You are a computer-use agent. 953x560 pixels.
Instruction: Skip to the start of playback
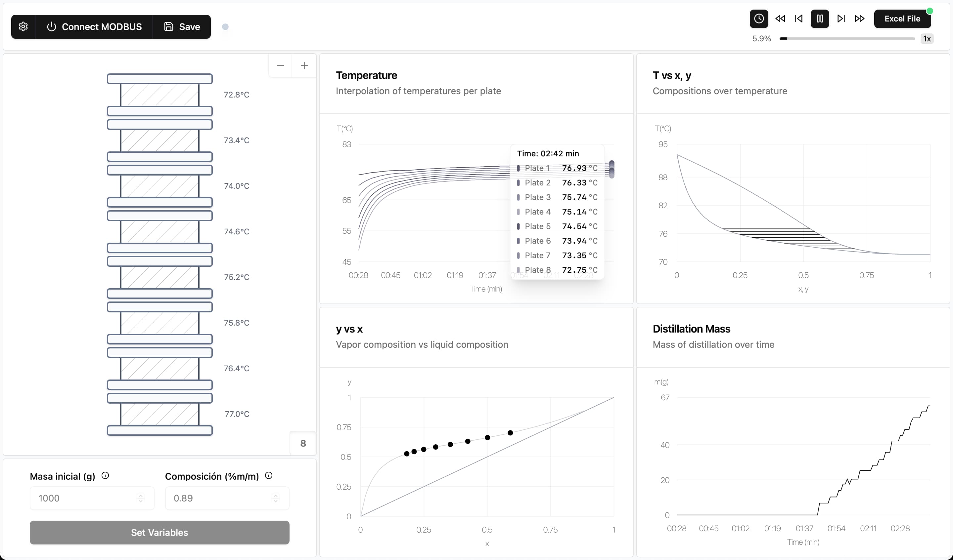pyautogui.click(x=799, y=19)
